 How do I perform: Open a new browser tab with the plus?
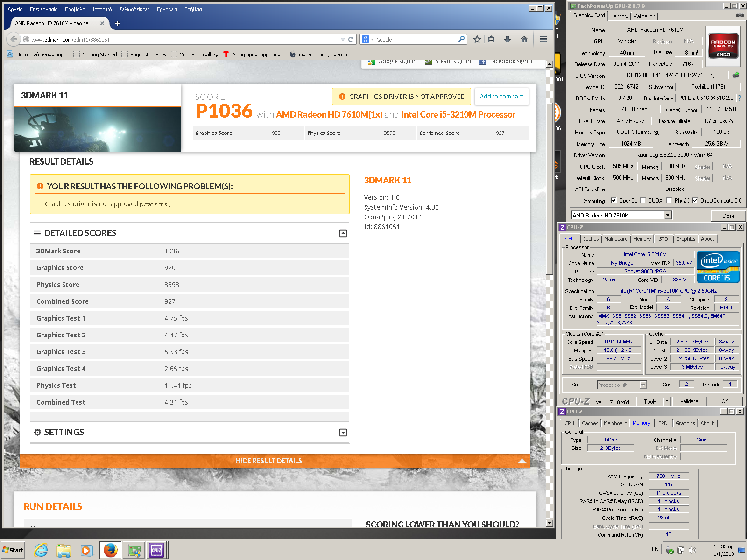coord(118,23)
